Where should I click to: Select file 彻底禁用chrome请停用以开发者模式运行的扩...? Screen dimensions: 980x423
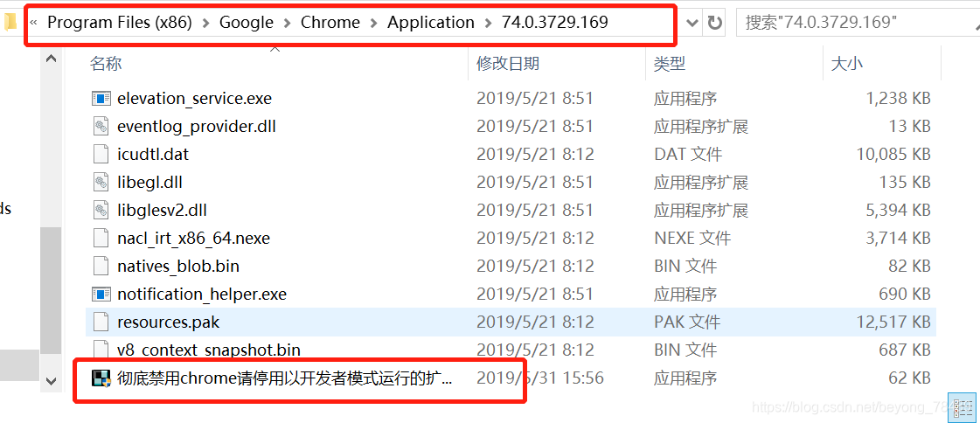pyautogui.click(x=284, y=378)
